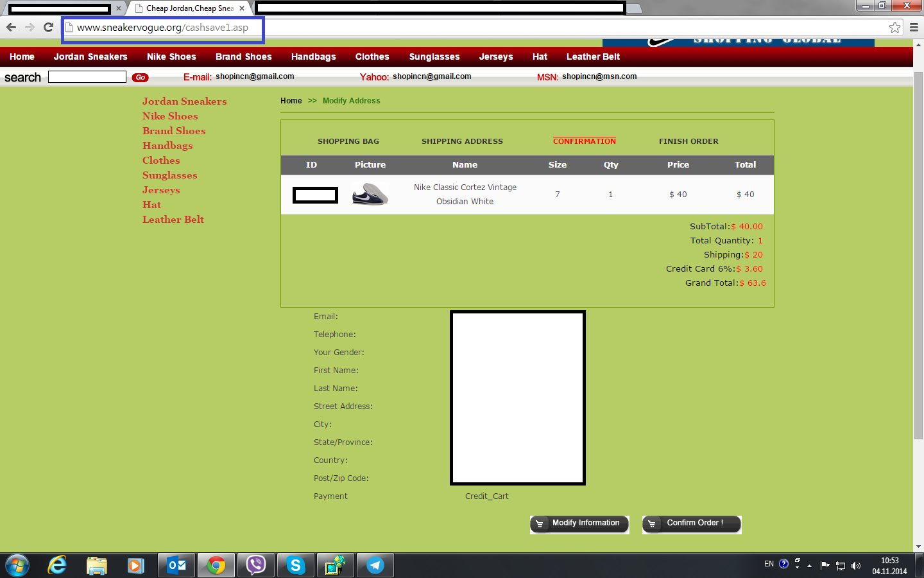
Task: Click Leather Belt in the left sidebar
Action: (173, 220)
